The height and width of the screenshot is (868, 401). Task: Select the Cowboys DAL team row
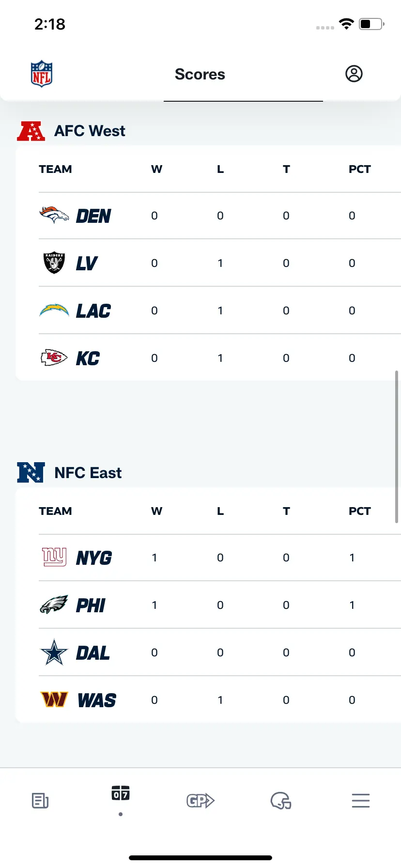pyautogui.click(x=220, y=652)
